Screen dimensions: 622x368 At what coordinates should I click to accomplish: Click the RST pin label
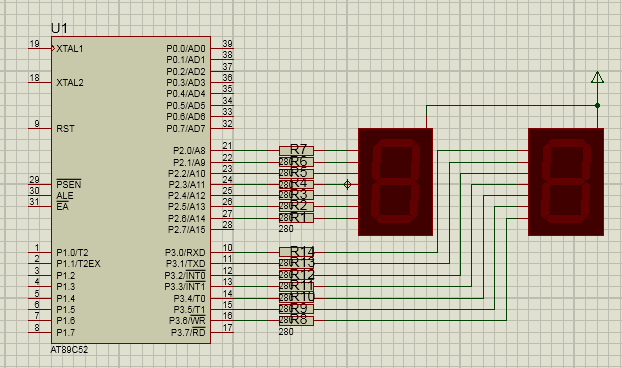click(x=65, y=129)
